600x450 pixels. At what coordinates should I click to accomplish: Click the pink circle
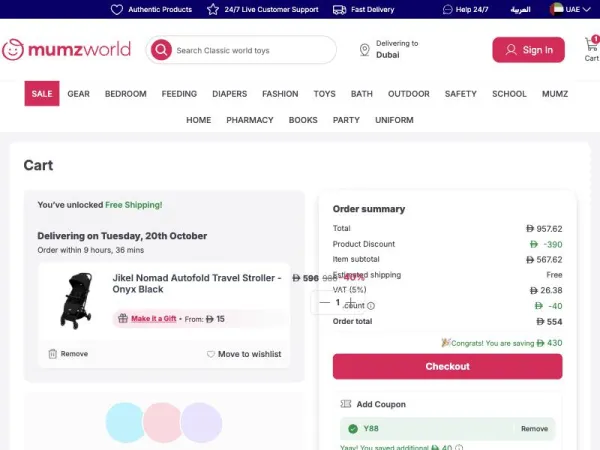tap(162, 422)
